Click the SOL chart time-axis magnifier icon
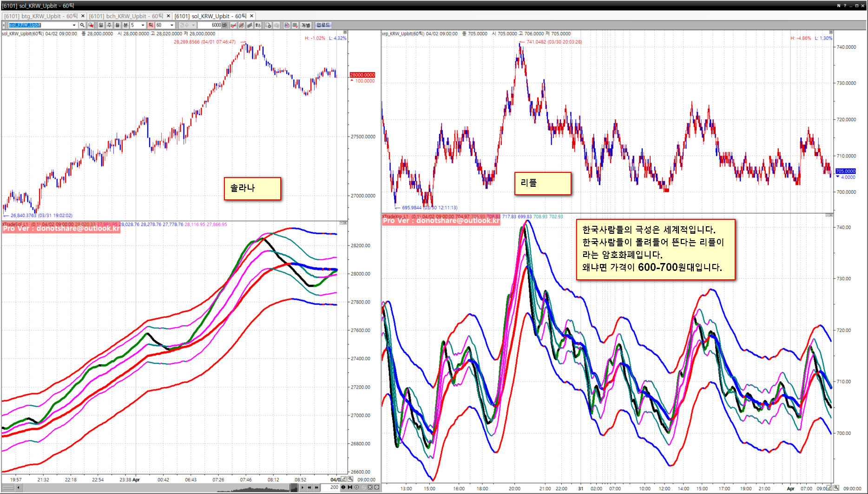The height and width of the screenshot is (494, 868). [350, 479]
